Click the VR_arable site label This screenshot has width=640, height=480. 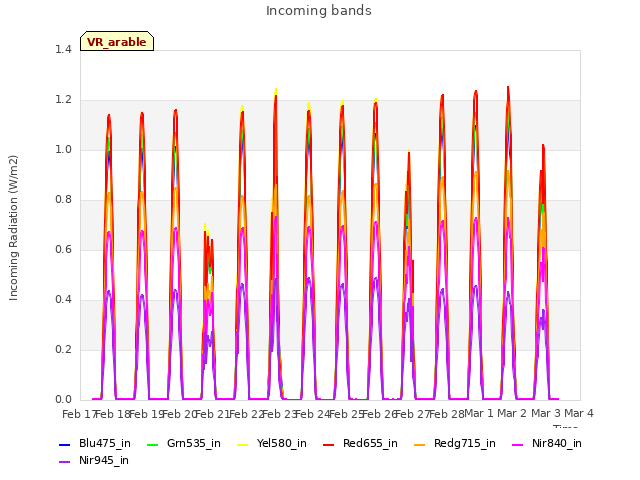click(x=117, y=42)
